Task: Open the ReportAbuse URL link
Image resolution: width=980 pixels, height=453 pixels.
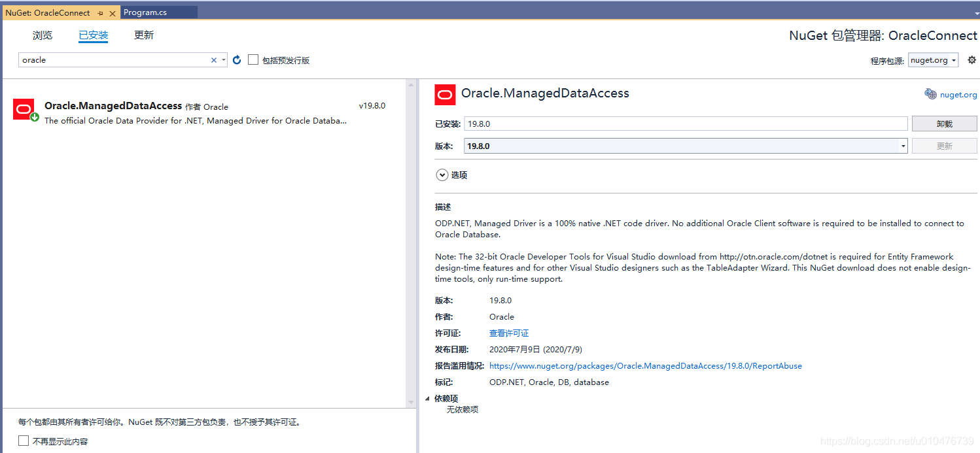Action: [646, 366]
